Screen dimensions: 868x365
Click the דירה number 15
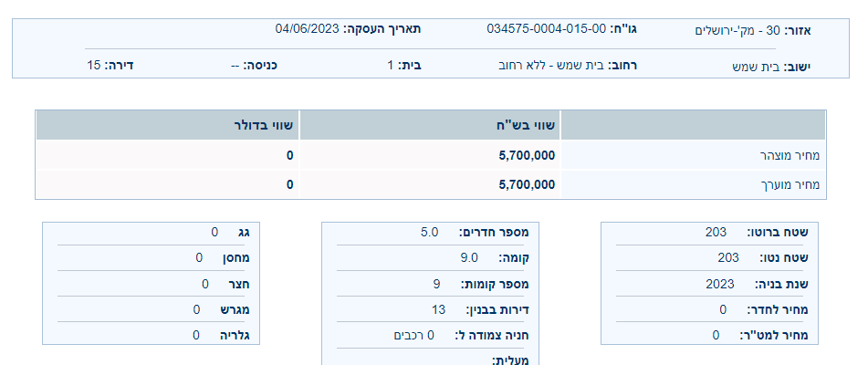(x=93, y=66)
